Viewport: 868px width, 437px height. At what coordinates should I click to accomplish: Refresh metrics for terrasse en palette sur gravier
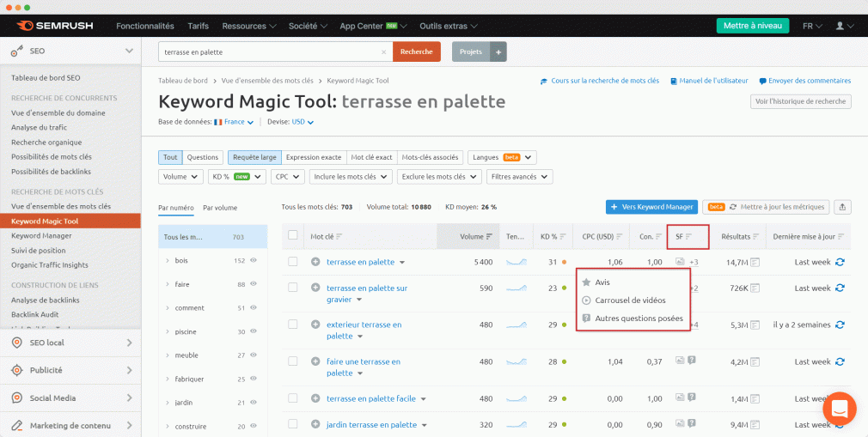pyautogui.click(x=840, y=288)
